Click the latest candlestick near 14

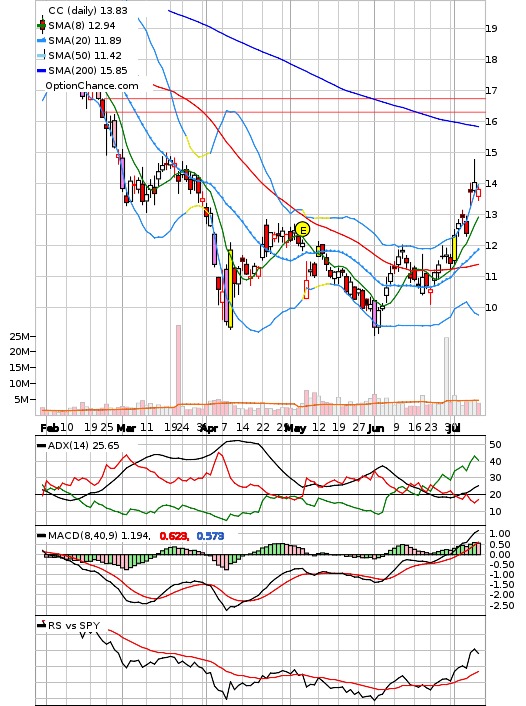pos(479,193)
